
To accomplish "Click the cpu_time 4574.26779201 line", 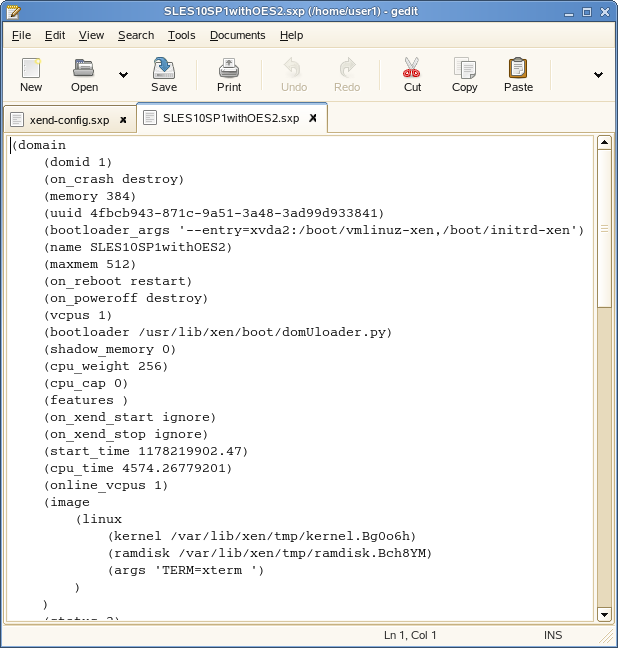I will pyautogui.click(x=138, y=468).
